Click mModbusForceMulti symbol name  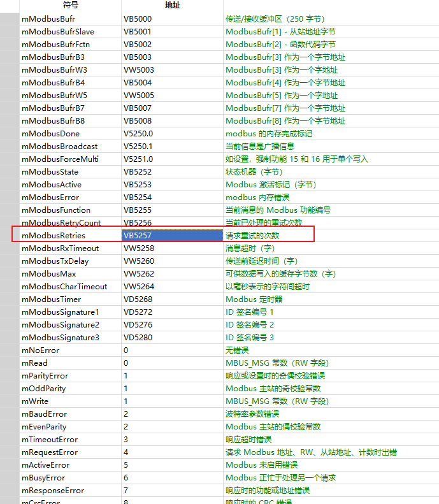click(60, 159)
